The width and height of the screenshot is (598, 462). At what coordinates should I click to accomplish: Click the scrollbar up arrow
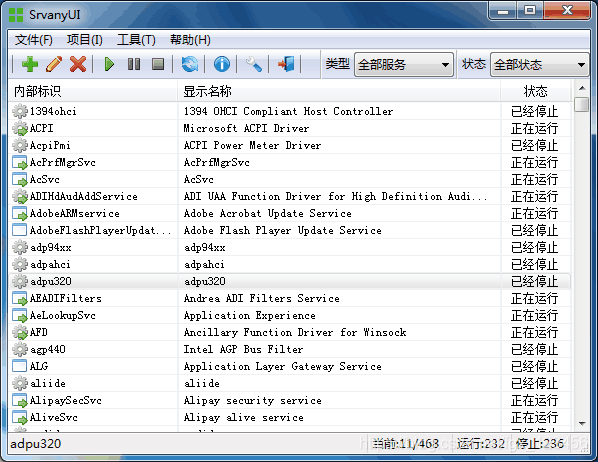click(x=582, y=88)
